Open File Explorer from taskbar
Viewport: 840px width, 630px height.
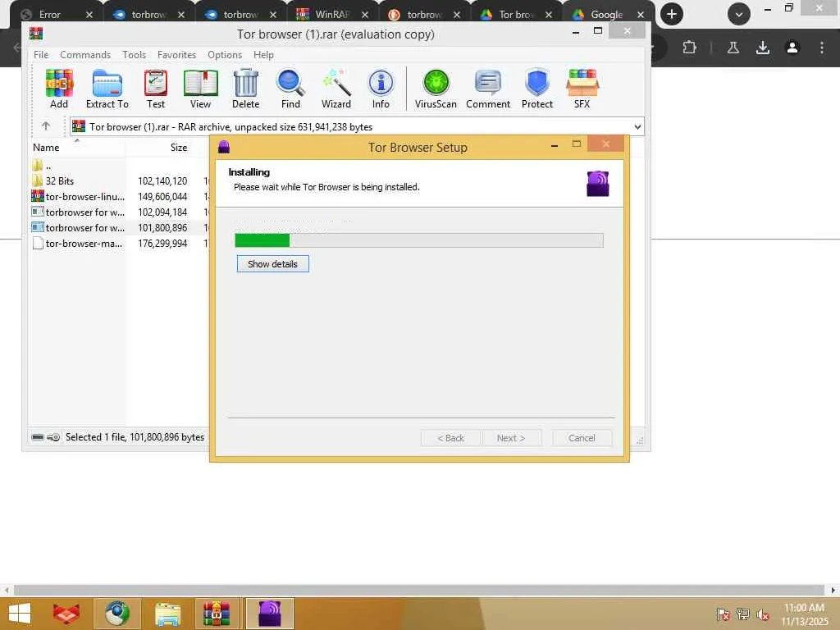[167, 614]
